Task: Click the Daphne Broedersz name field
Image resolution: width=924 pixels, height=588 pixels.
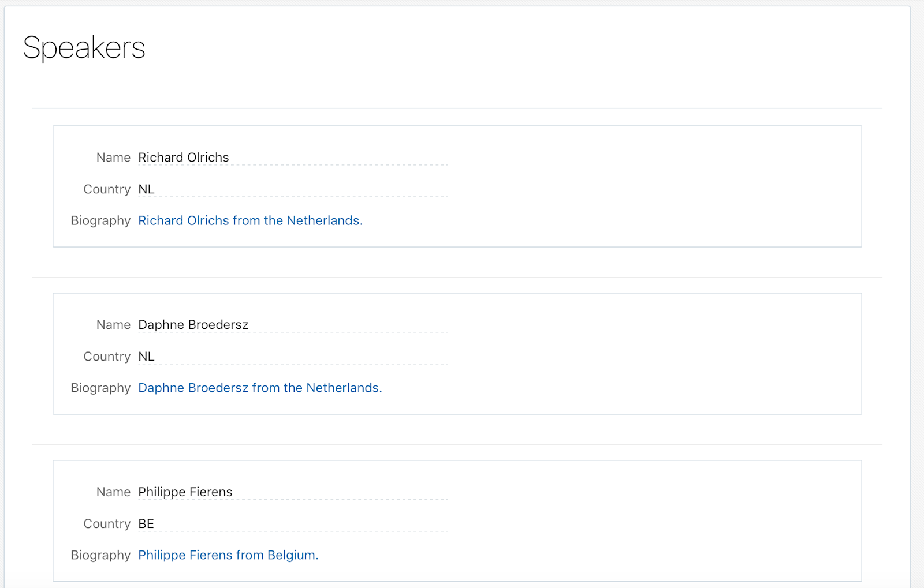Action: [x=293, y=325]
